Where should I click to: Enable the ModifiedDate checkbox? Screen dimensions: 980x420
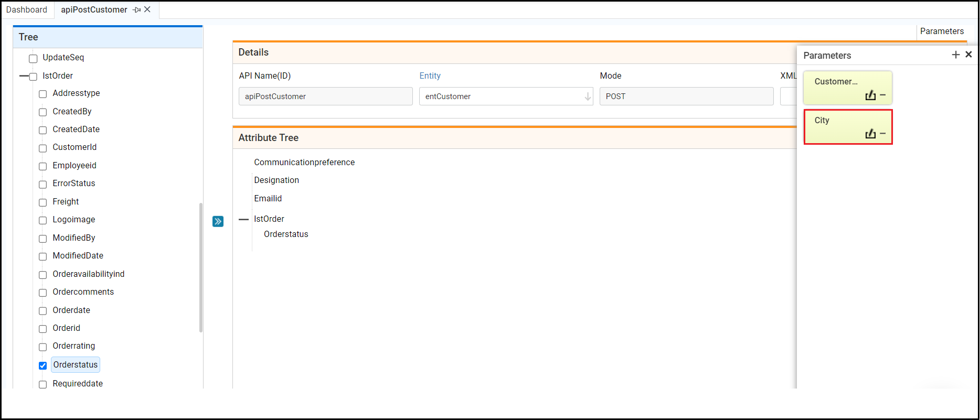tap(43, 256)
